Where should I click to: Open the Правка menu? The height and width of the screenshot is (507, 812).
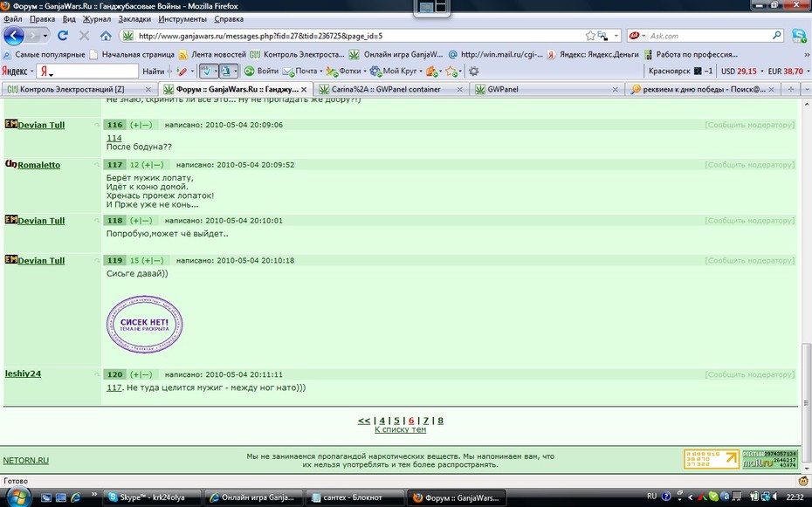click(x=43, y=19)
